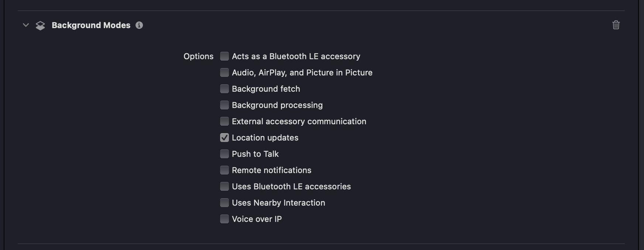This screenshot has height=250, width=644.
Task: Enable Acts as a Bluetooth LE accessory
Action: 225,56
